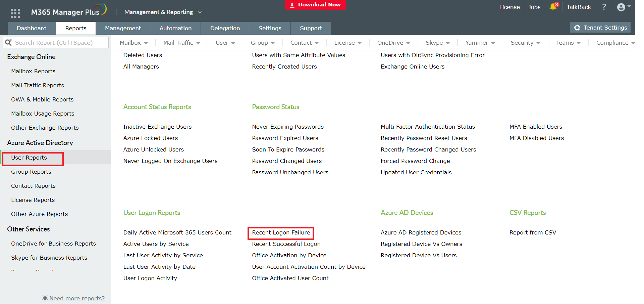The width and height of the screenshot is (644, 304).
Task: Open the Jobs menu item
Action: coord(534,7)
